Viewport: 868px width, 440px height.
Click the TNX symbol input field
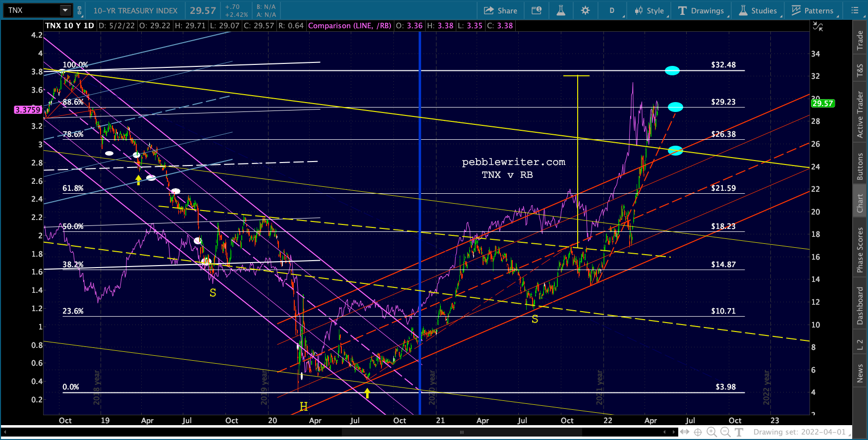click(x=32, y=10)
